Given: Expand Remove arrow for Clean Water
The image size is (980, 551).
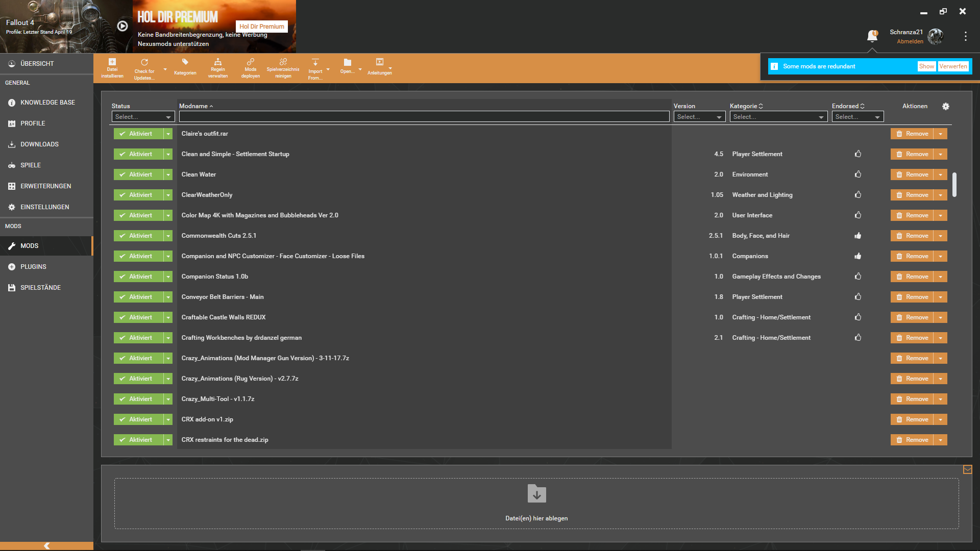Looking at the screenshot, I should point(940,174).
